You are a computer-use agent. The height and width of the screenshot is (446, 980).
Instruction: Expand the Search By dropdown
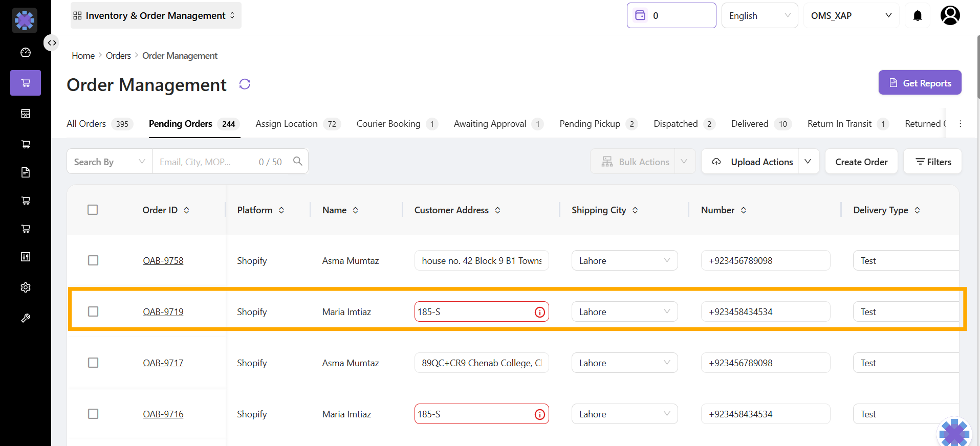coord(109,162)
